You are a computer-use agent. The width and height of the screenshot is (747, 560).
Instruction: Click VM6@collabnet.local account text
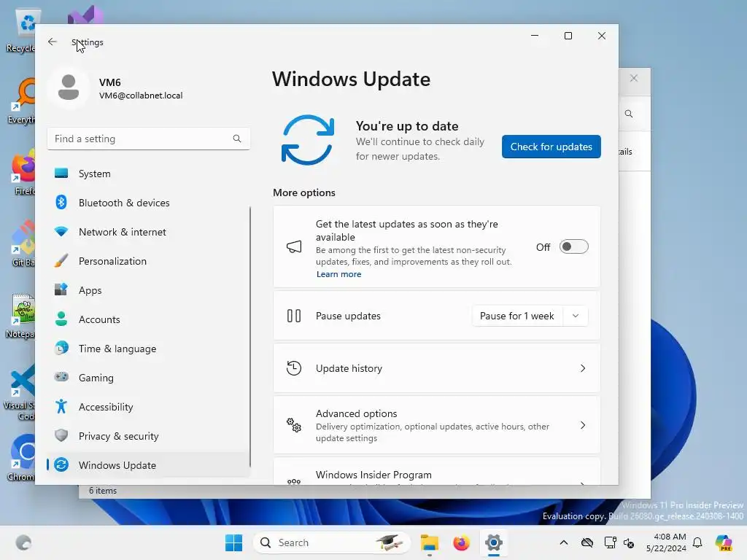click(x=141, y=96)
